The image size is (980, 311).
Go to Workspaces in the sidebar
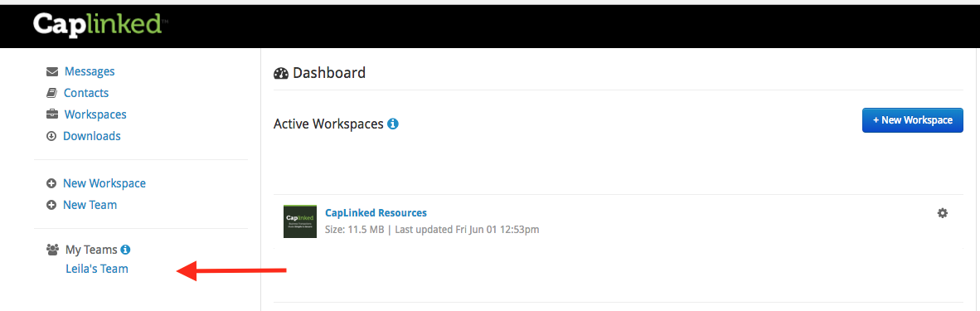[95, 114]
